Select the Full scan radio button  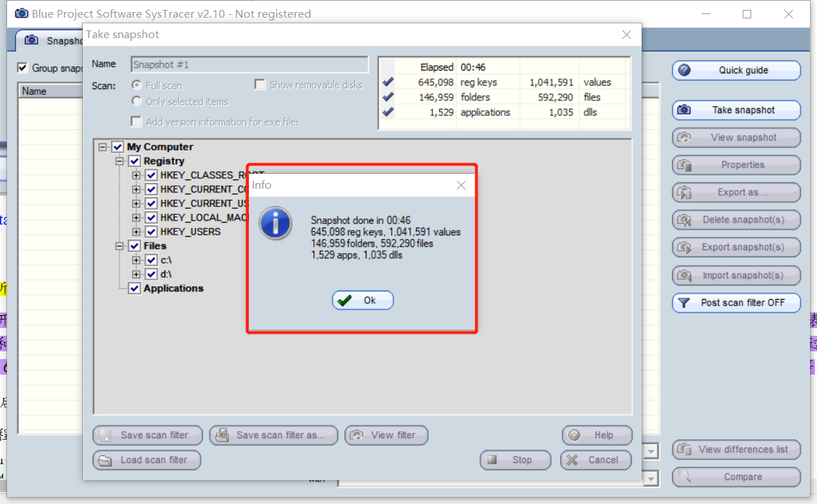coord(137,85)
